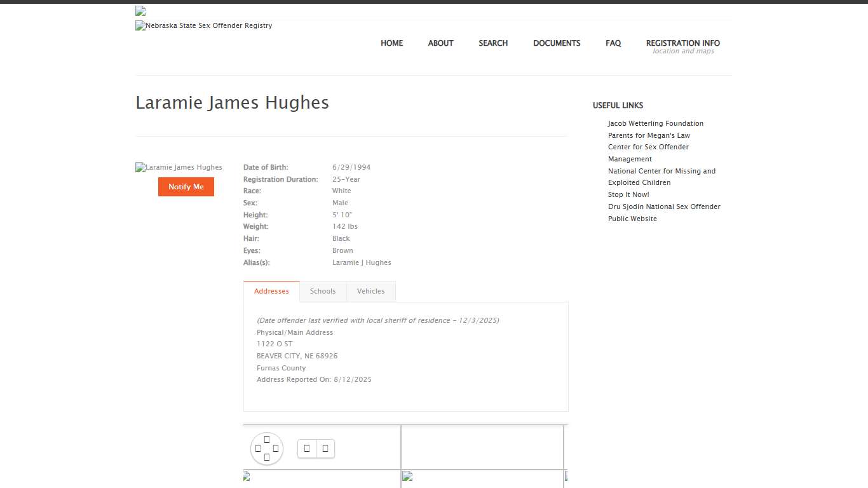This screenshot has width=868, height=488.
Task: Visit the Stop It Now! website
Action: point(628,194)
